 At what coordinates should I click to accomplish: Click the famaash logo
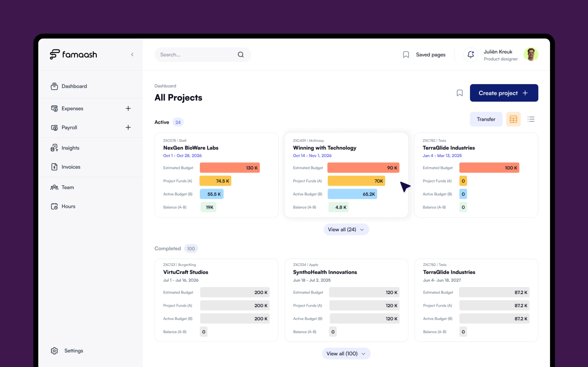(73, 54)
